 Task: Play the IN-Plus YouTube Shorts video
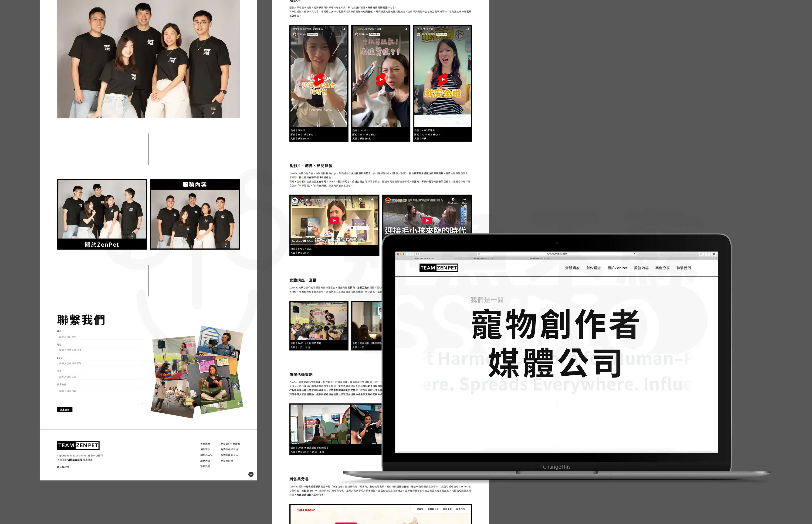coord(380,79)
